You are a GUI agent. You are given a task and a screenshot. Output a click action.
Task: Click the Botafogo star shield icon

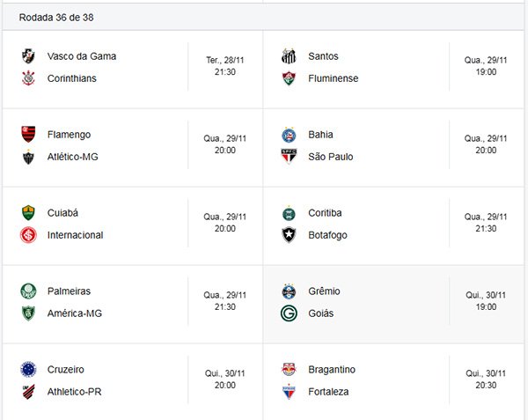pyautogui.click(x=289, y=235)
